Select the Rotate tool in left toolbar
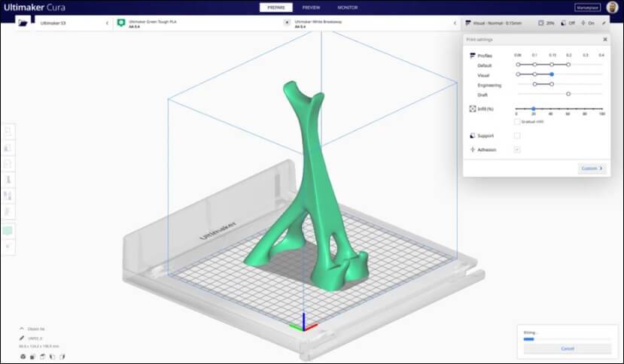Screen dimensions: 624x364 coord(8,163)
